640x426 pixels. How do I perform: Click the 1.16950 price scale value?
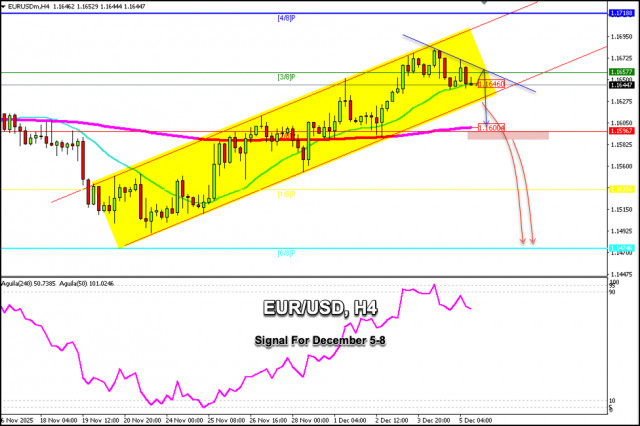pyautogui.click(x=622, y=37)
